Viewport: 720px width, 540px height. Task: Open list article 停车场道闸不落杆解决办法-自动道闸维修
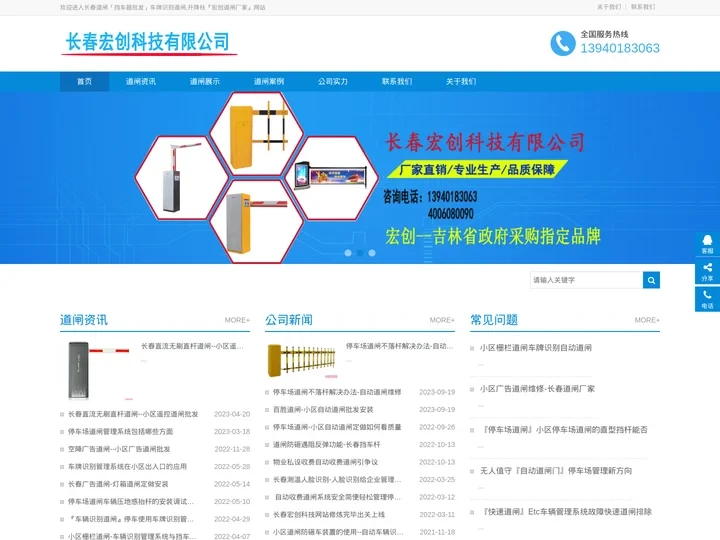[x=337, y=392]
